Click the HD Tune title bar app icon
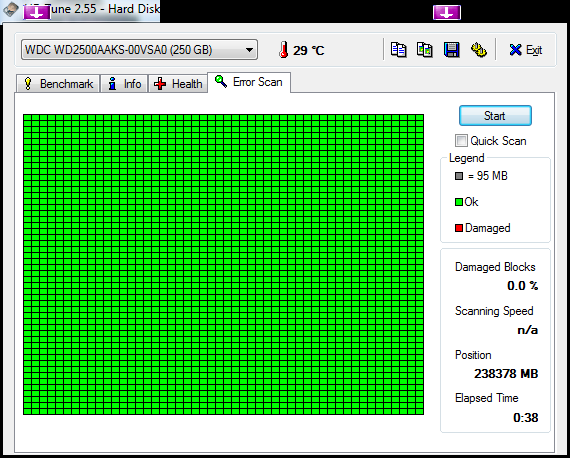The image size is (570, 458). coord(10,9)
